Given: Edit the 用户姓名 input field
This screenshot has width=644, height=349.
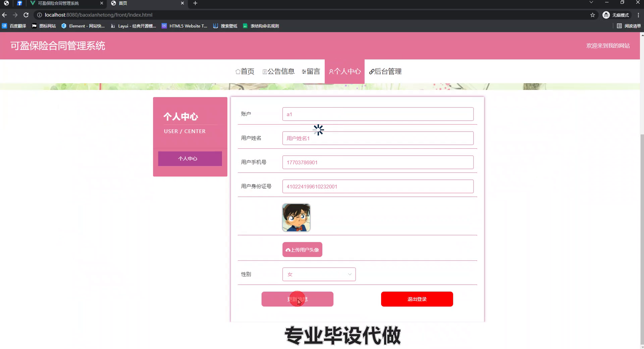Looking at the screenshot, I should (x=378, y=138).
